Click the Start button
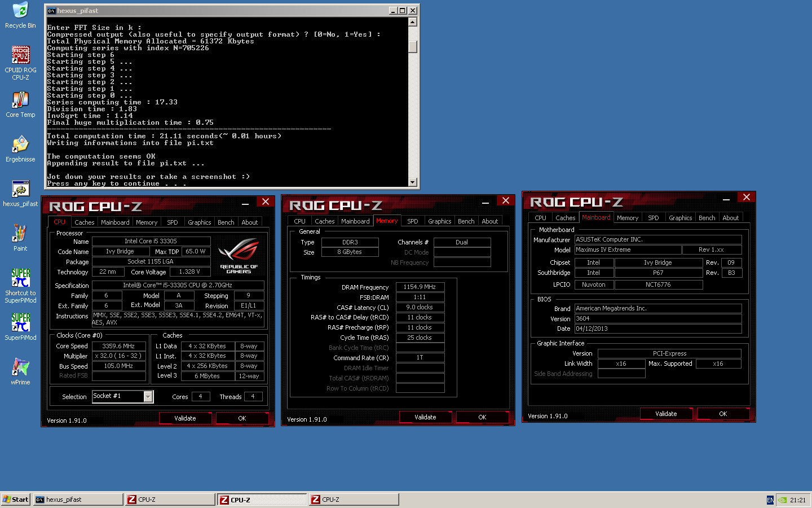Viewport: 812px width, 508px height. click(16, 500)
